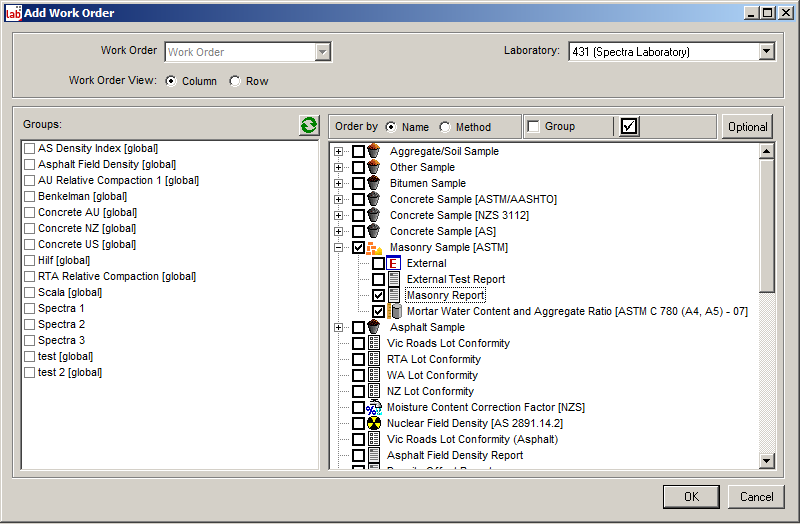
Task: Click the Bitumen Sample bucket icon
Action: 374,183
